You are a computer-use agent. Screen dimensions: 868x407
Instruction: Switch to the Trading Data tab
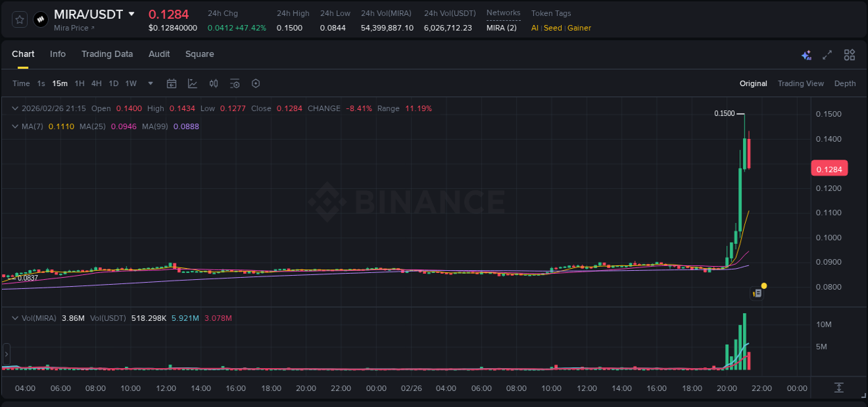[x=107, y=54]
